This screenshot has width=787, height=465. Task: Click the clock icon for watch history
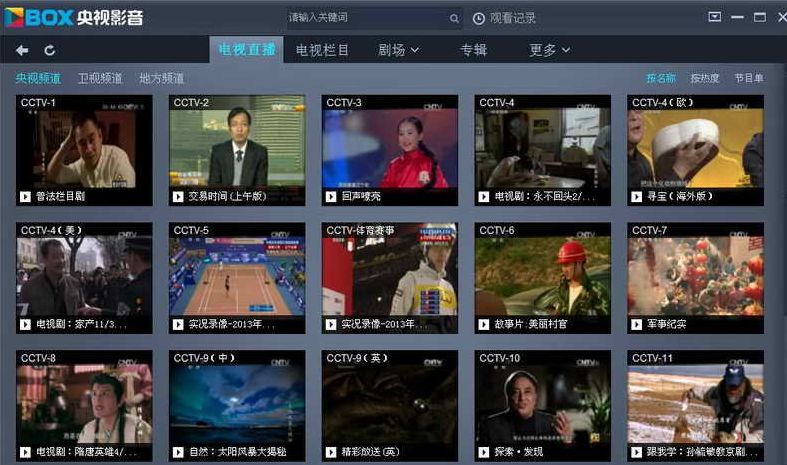coord(479,18)
